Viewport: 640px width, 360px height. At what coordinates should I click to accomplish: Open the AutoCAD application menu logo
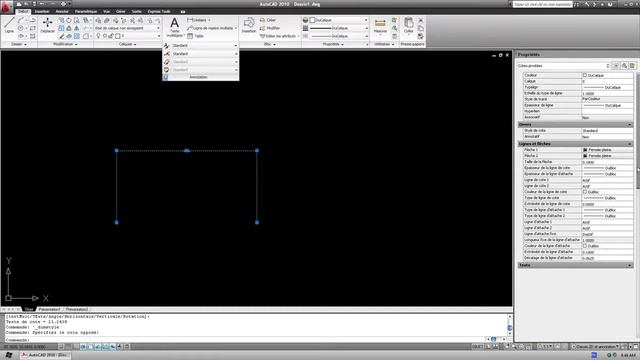(6, 6)
